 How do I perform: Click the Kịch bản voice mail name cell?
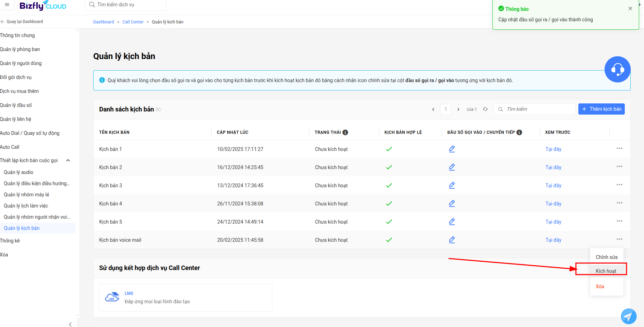click(120, 240)
